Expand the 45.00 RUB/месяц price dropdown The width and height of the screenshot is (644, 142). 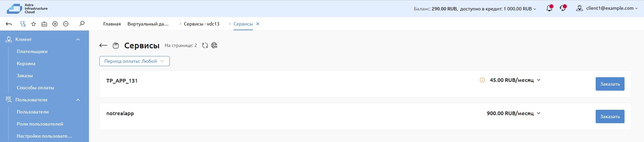click(x=539, y=80)
